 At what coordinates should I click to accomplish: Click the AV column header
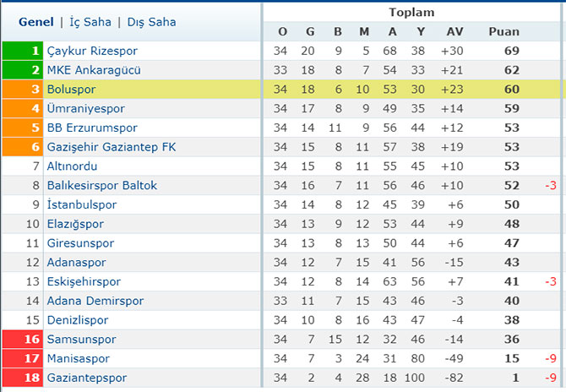tap(454, 32)
